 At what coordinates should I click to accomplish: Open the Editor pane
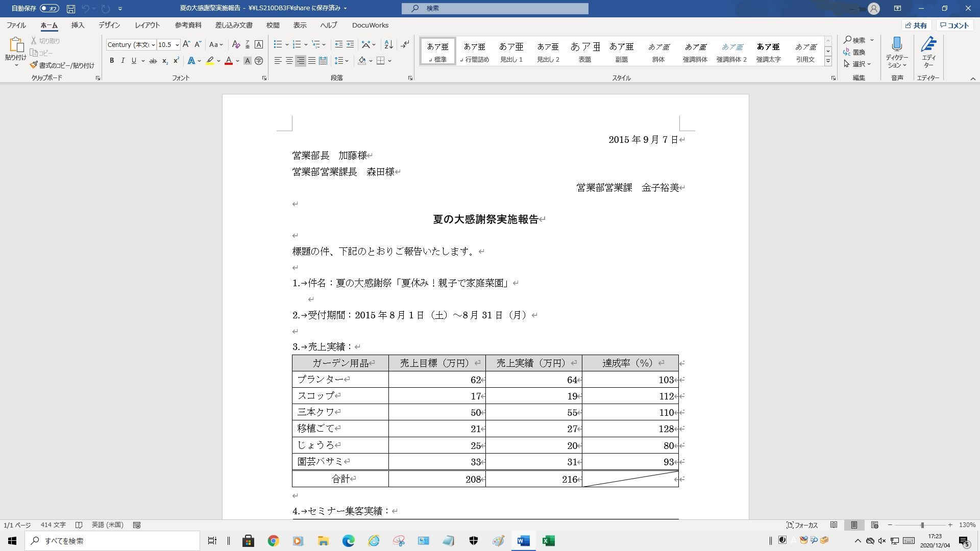tap(928, 52)
